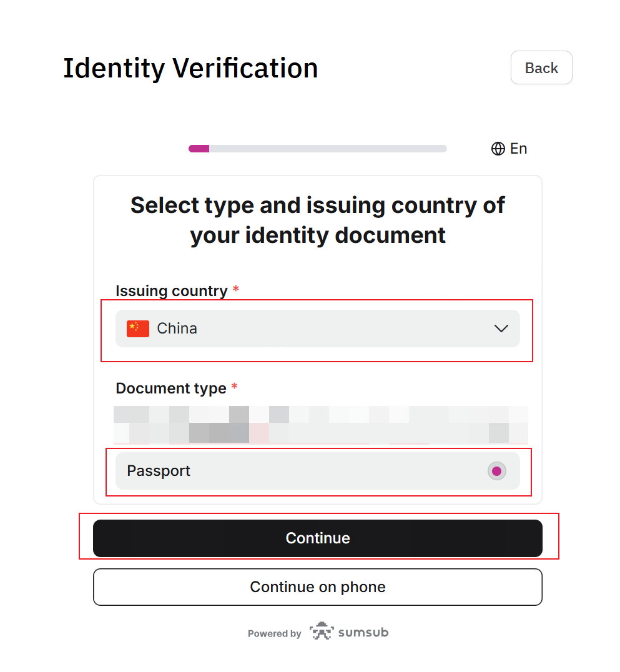Open the sumsub wordmark link

(x=363, y=633)
